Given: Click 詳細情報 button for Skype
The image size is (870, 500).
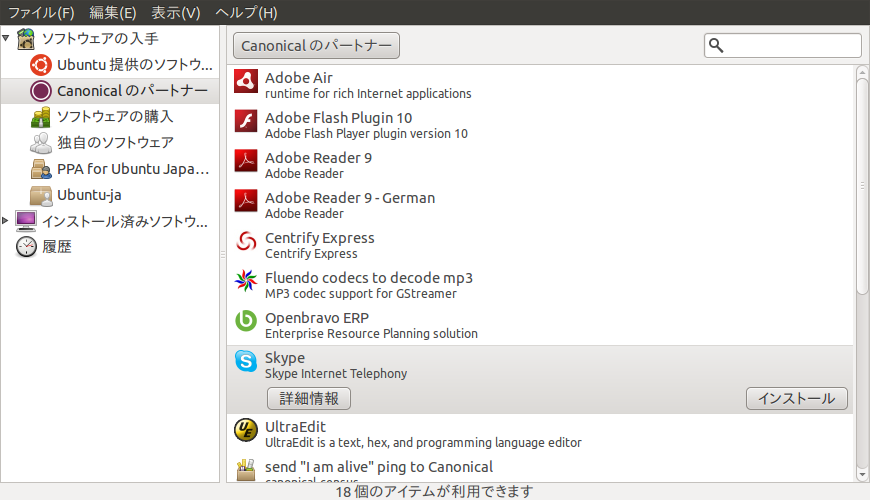Looking at the screenshot, I should [x=309, y=398].
